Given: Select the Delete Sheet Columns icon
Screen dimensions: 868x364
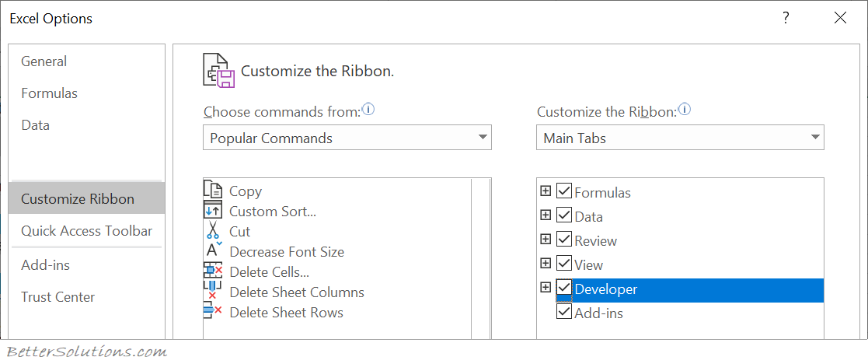Looking at the screenshot, I should tap(213, 292).
